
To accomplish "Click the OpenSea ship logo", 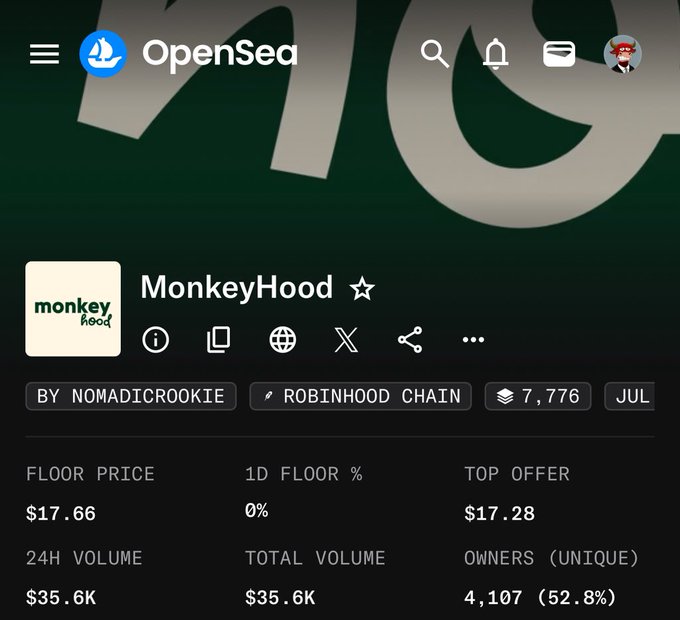I will coord(103,54).
